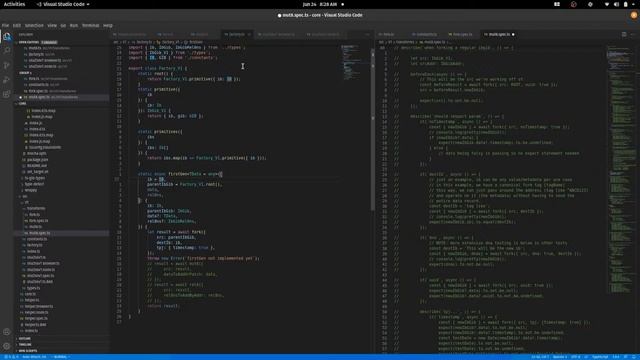Switch to the multi.spec.ts tab
This screenshot has height=360, width=640.
coord(498,34)
